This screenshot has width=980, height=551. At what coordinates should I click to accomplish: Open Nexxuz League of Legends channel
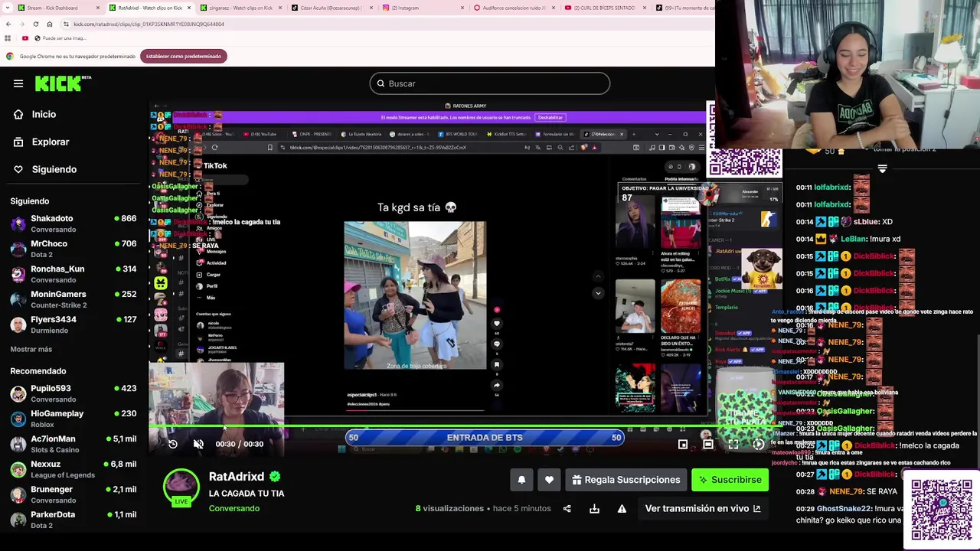(x=73, y=469)
